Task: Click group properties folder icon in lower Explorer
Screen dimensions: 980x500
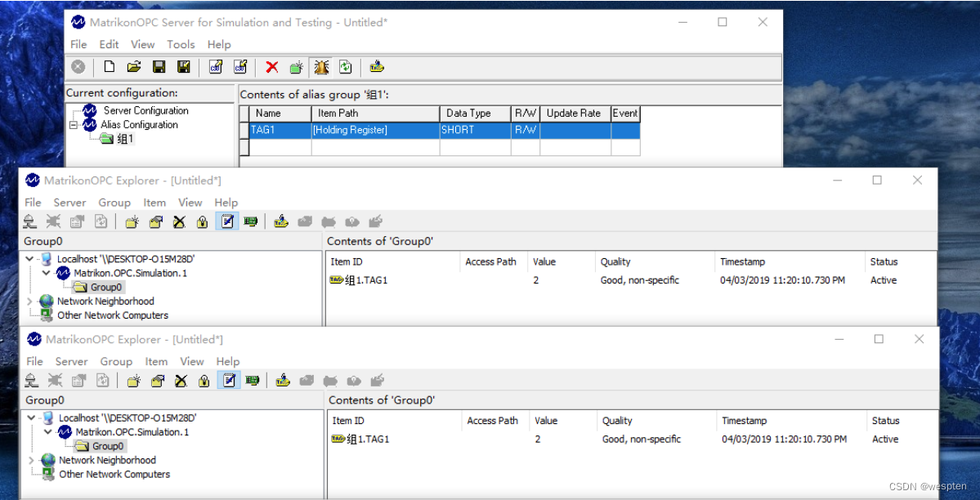Action: [x=158, y=380]
